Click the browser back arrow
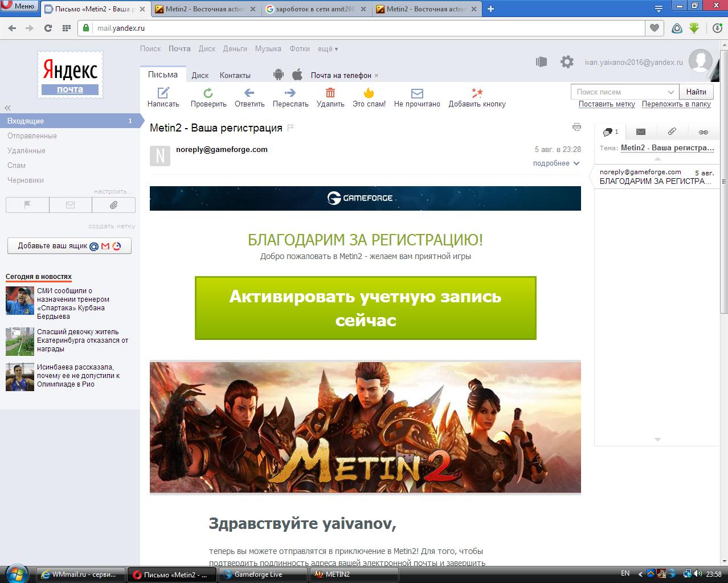This screenshot has height=583, width=728. [x=13, y=28]
